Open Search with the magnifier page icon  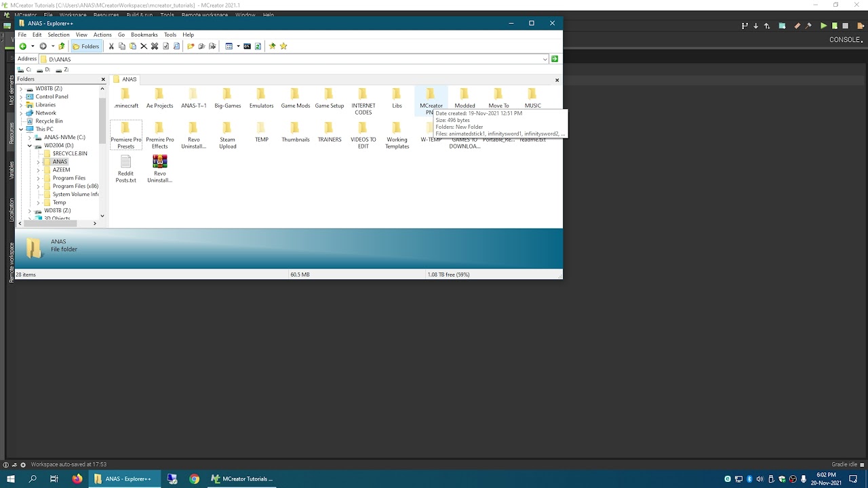click(176, 46)
